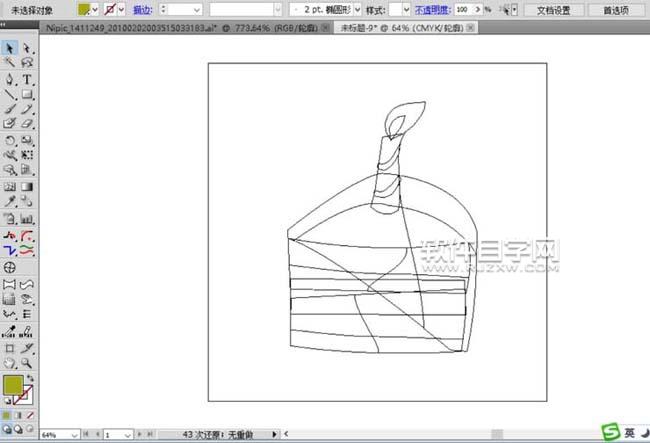This screenshot has width=650, height=443.
Task: Select the Gradient tool
Action: click(27, 187)
